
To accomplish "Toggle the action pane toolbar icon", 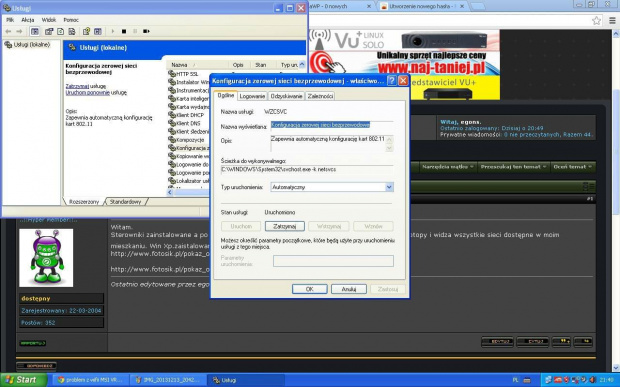I will click(98, 31).
